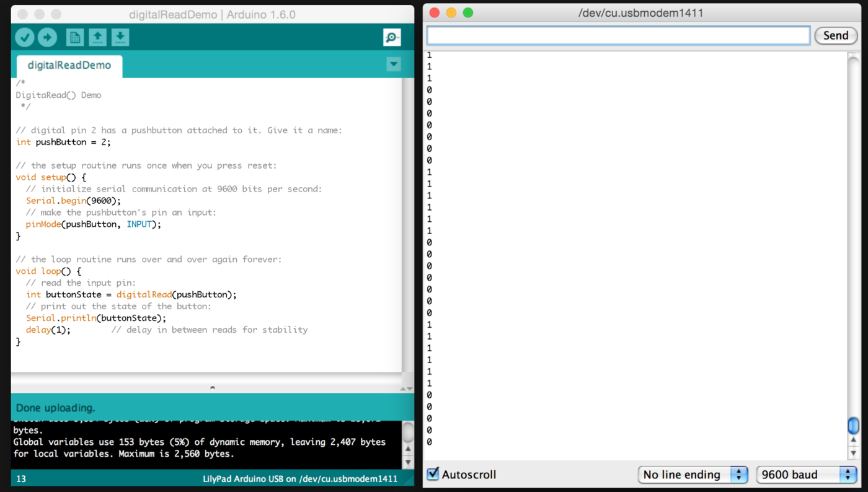868x492 pixels.
Task: Click the 'Done uploading.' status message
Action: point(55,408)
